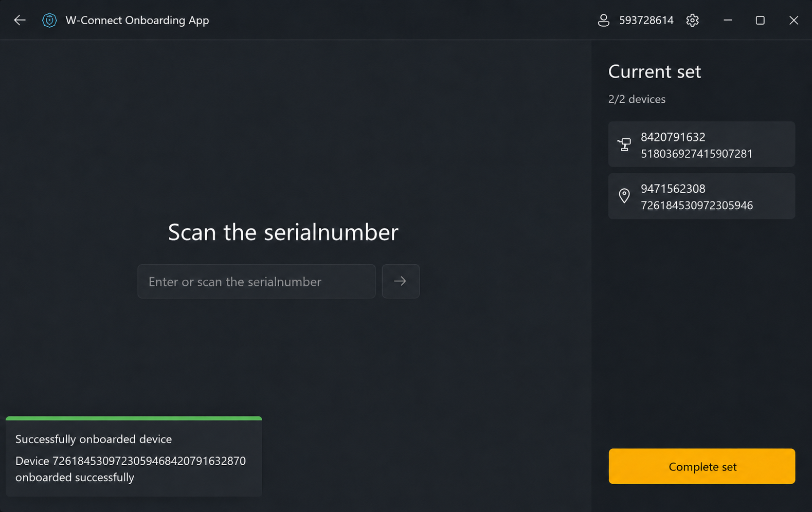Click serial 726184530972305946 in the second device card
The width and height of the screenshot is (812, 512).
coord(697,205)
